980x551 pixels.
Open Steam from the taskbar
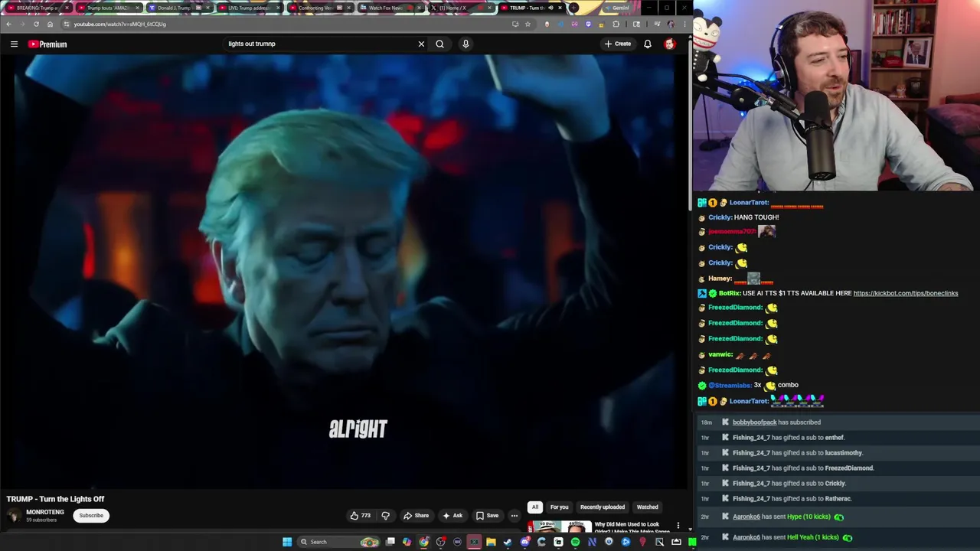pyautogui.click(x=507, y=542)
